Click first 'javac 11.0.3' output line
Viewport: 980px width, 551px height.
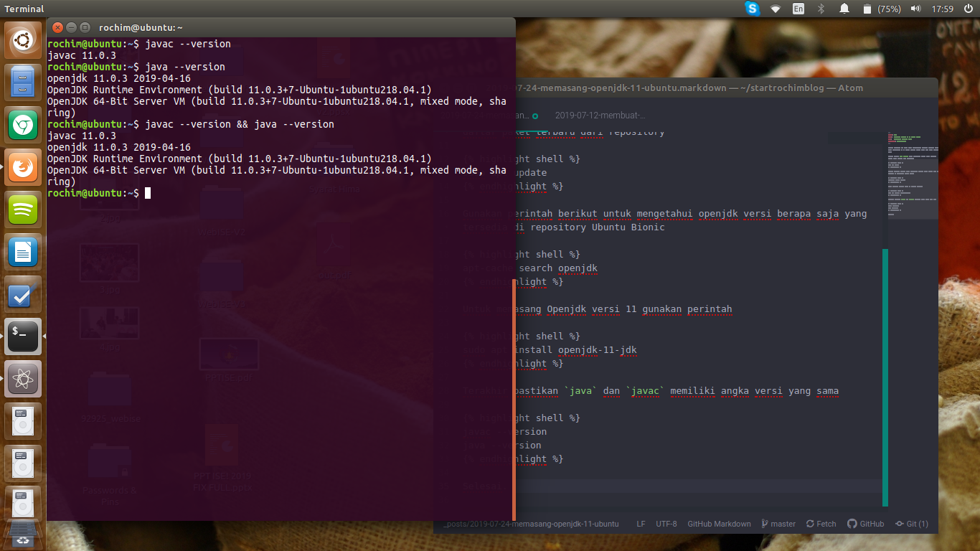coord(82,55)
